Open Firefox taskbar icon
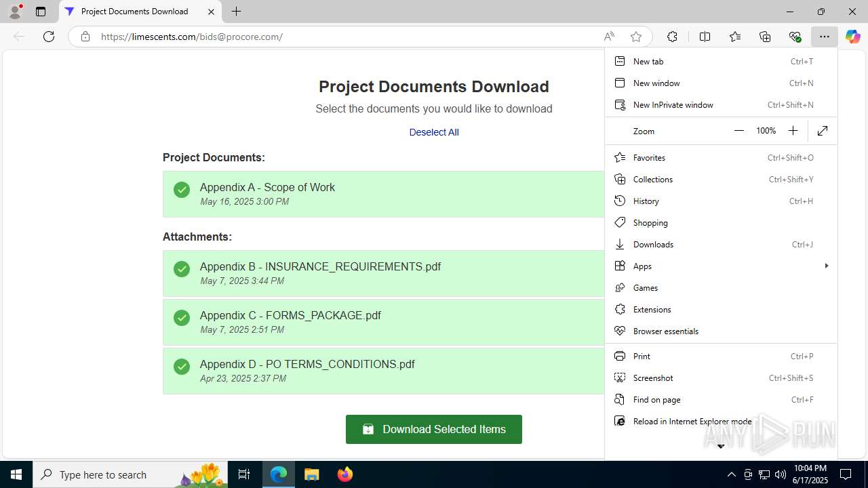Image resolution: width=868 pixels, height=488 pixels. point(345,474)
